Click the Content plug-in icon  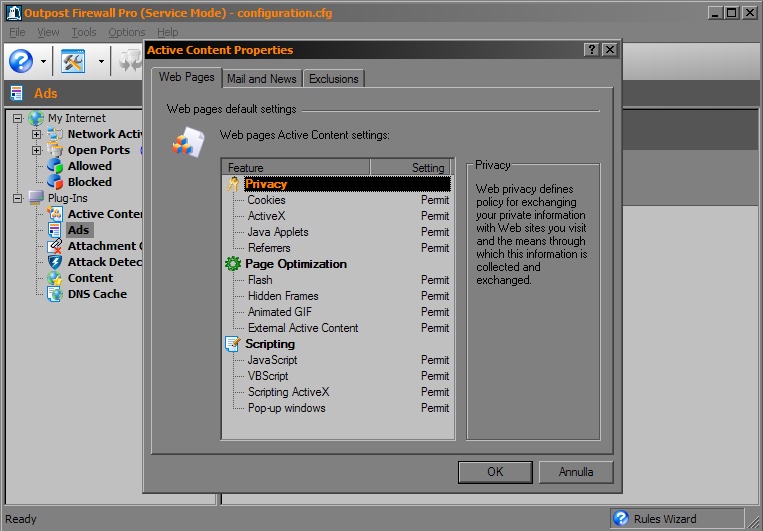pyautogui.click(x=55, y=278)
